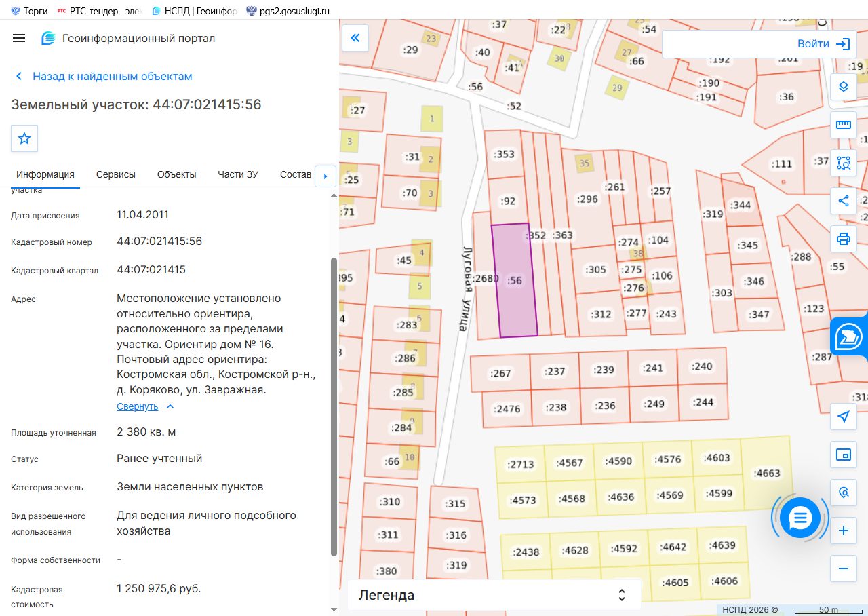Click the area value 2 380 кв. м
The width and height of the screenshot is (868, 616).
coord(146,432)
